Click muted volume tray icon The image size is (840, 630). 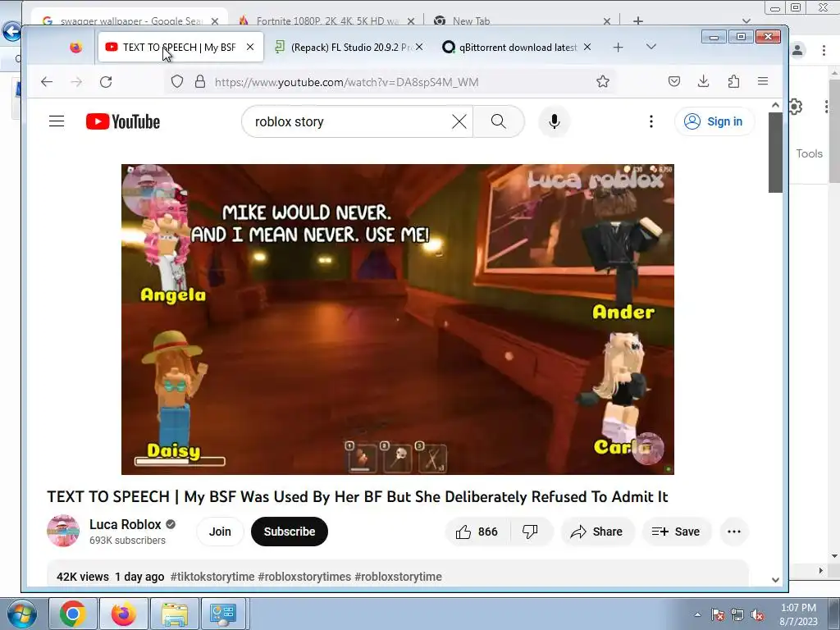click(x=757, y=614)
